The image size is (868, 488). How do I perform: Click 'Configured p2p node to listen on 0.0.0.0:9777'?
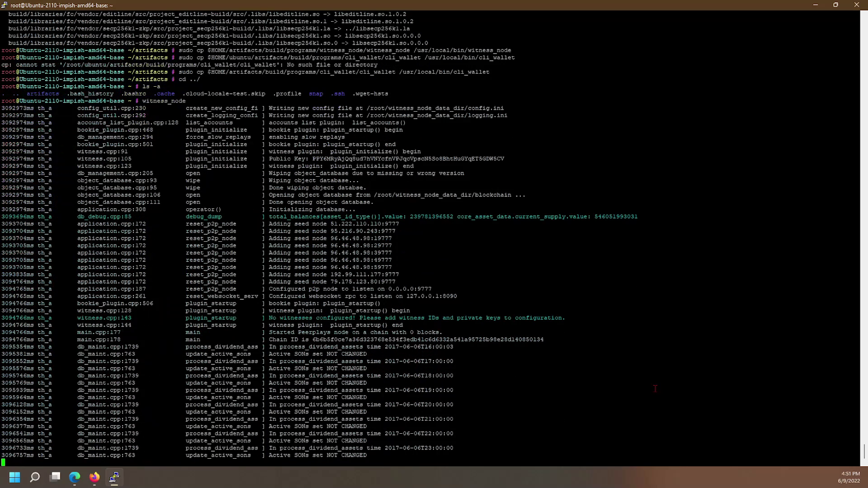coord(350,289)
